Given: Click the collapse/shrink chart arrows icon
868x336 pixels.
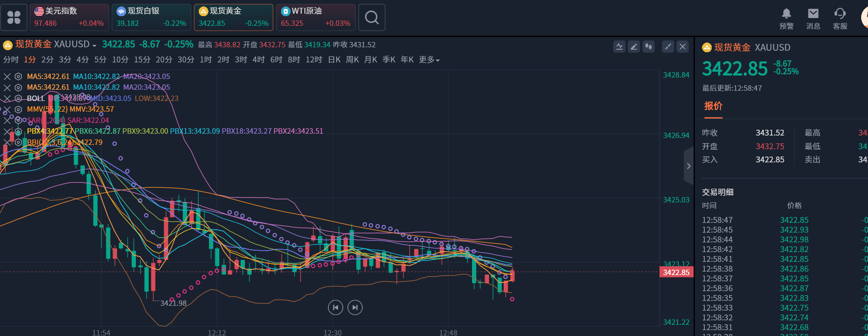Looking at the screenshot, I should tap(668, 47).
